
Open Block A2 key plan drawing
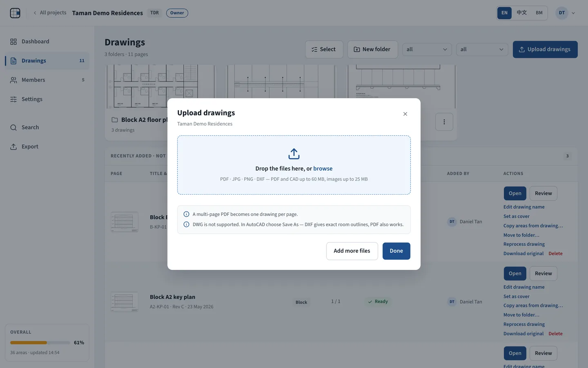click(514, 274)
